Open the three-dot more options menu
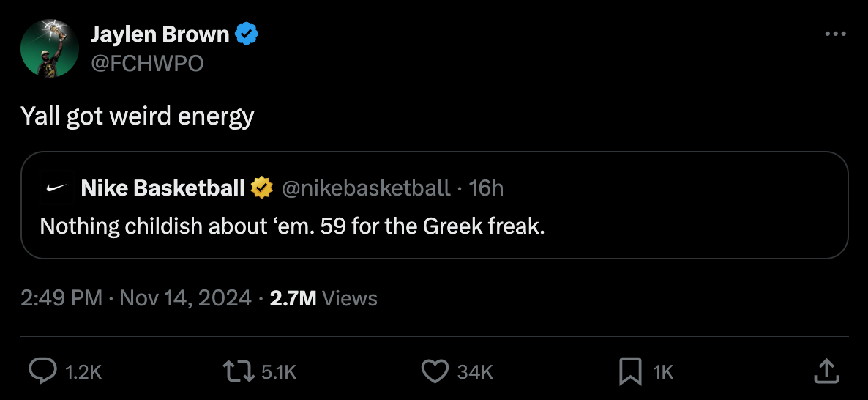868x400 pixels. [835, 34]
